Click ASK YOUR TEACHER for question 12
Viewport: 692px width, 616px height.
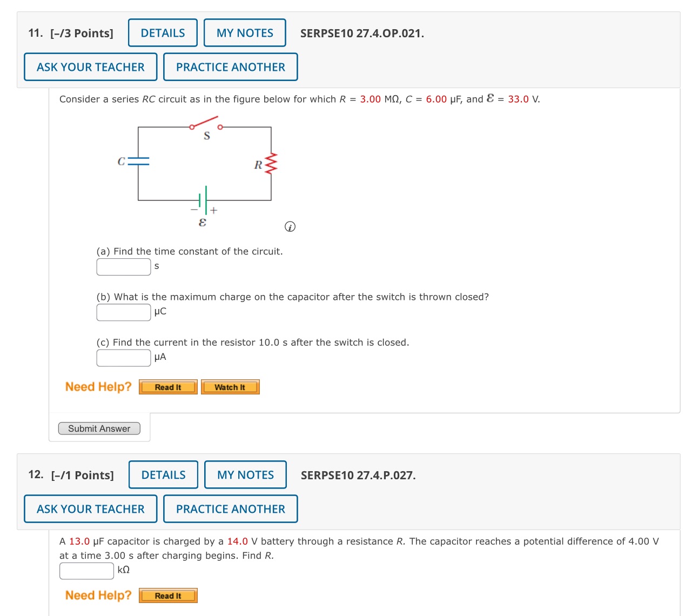90,508
